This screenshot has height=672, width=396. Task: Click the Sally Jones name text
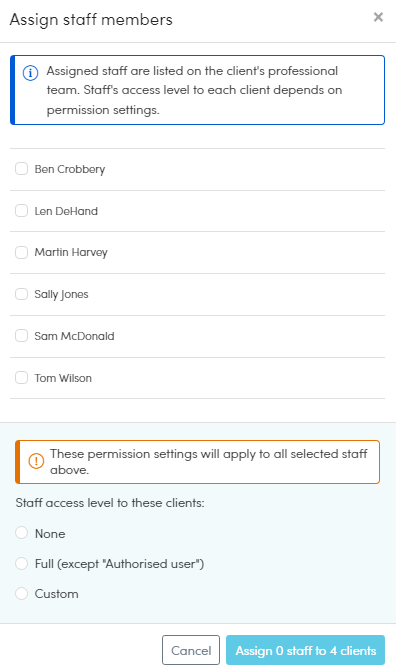(x=61, y=294)
